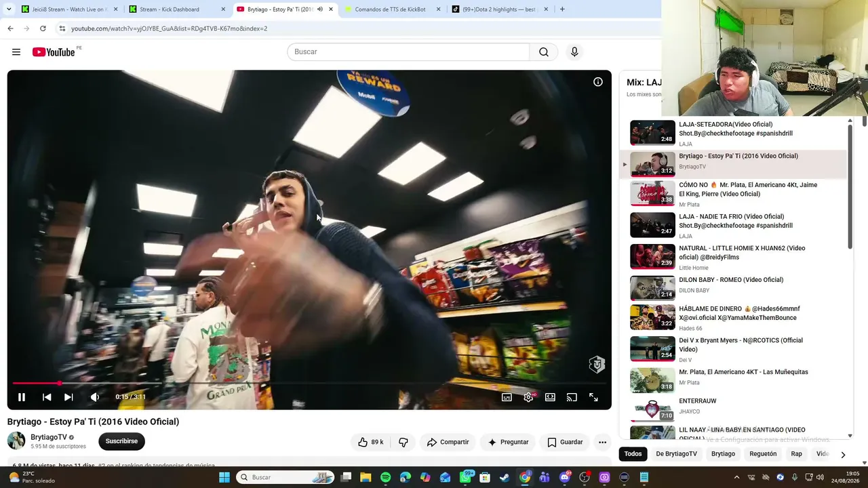This screenshot has height=488, width=868.
Task: Open Spotify from the taskbar
Action: pos(386,477)
